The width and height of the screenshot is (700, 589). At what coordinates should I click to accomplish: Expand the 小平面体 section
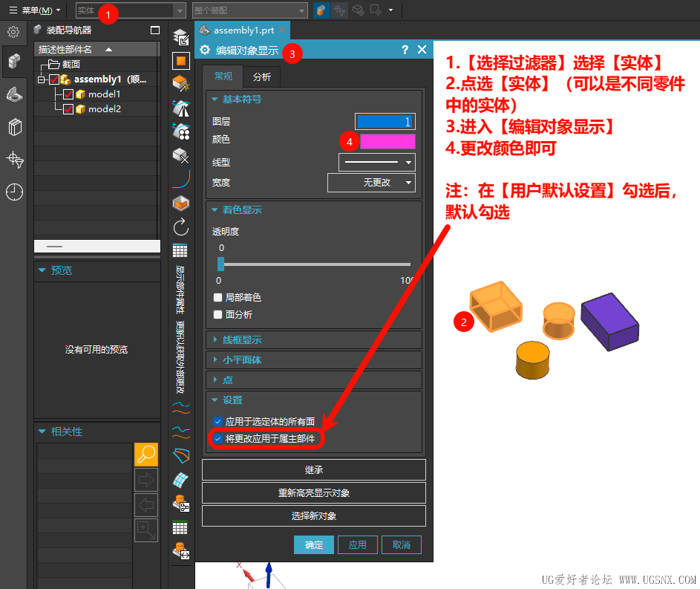tap(215, 360)
